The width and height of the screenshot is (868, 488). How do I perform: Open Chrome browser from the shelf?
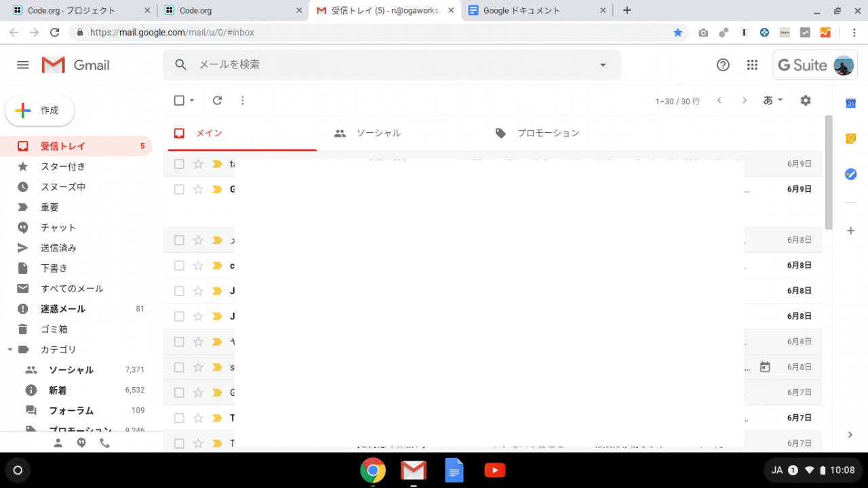pyautogui.click(x=373, y=470)
